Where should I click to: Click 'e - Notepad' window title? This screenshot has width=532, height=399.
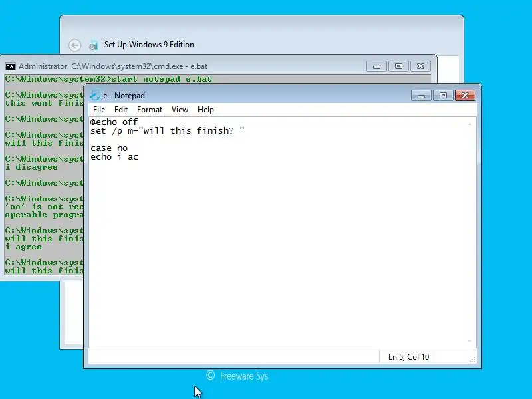124,96
